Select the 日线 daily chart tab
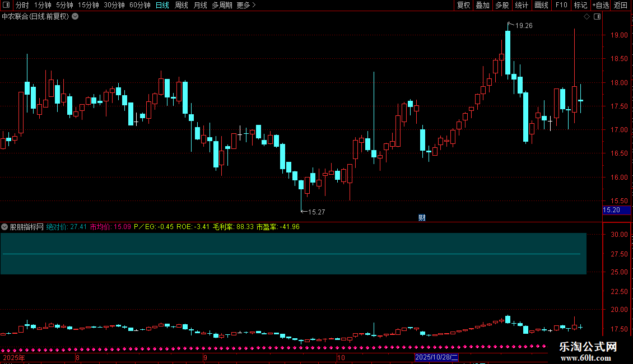The width and height of the screenshot is (633, 364). pyautogui.click(x=162, y=5)
